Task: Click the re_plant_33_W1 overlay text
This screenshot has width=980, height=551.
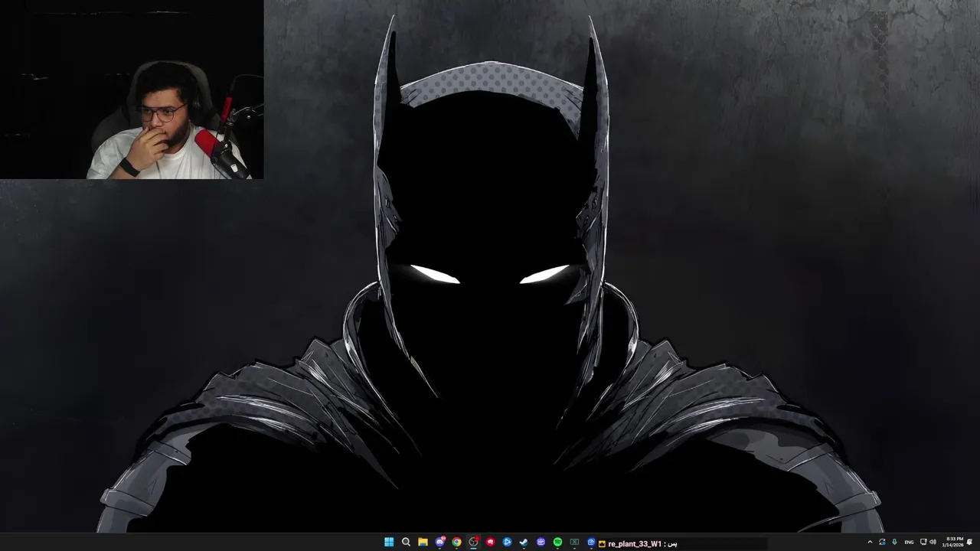Action: click(634, 543)
